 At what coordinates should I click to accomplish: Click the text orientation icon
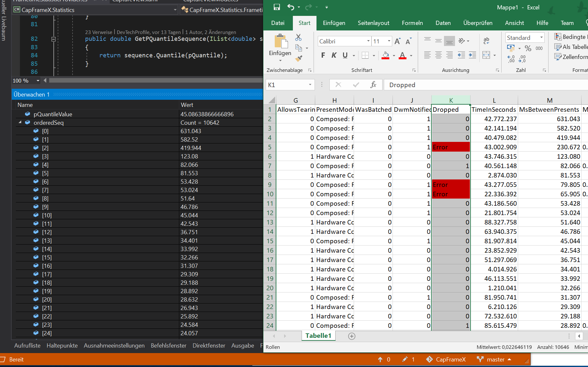(462, 40)
